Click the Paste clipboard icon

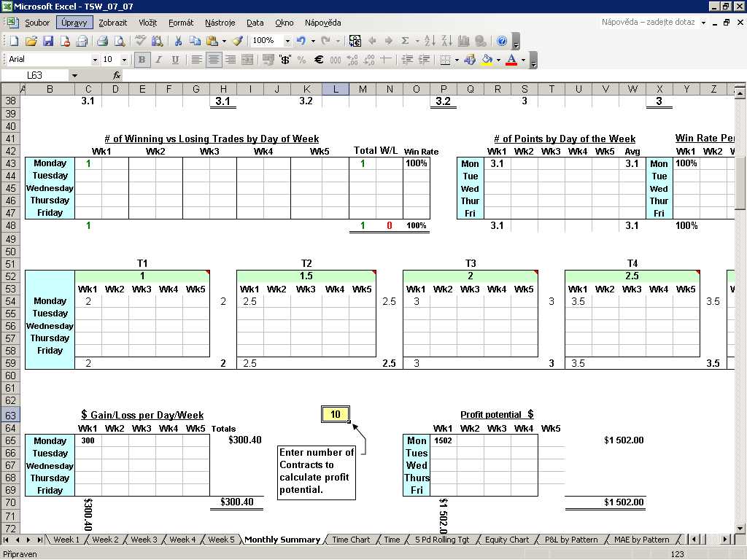(212, 41)
